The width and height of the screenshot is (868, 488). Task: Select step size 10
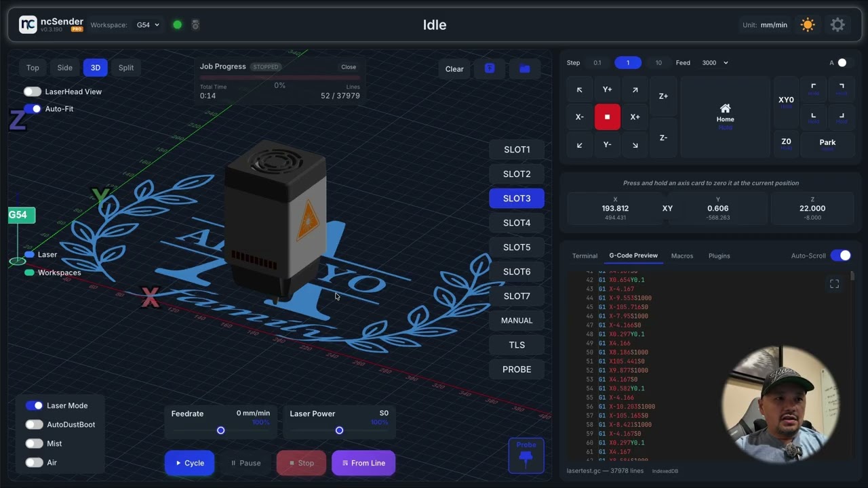coord(658,62)
